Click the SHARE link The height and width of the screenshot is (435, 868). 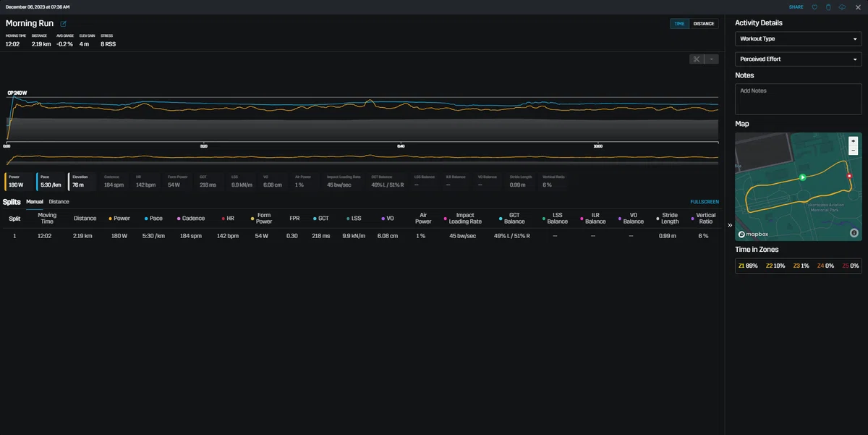click(796, 7)
